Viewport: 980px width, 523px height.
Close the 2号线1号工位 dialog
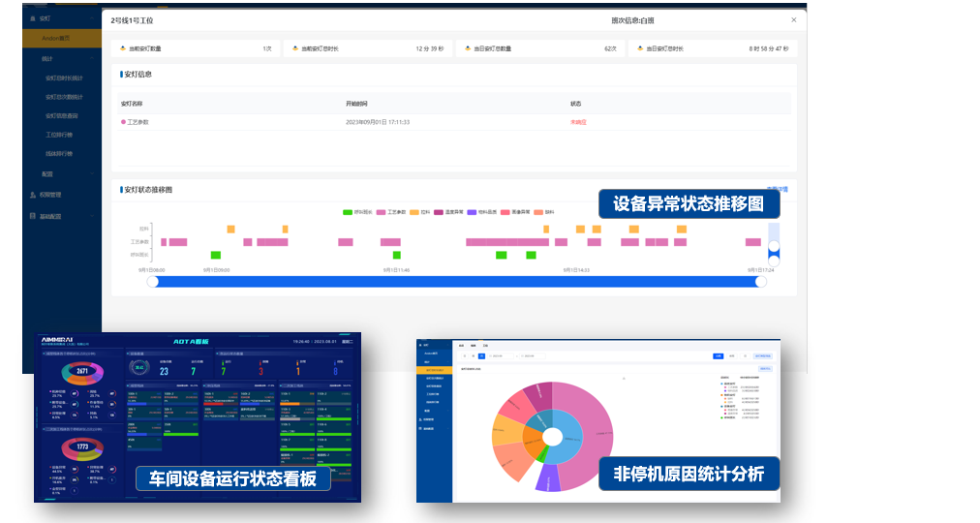(794, 19)
